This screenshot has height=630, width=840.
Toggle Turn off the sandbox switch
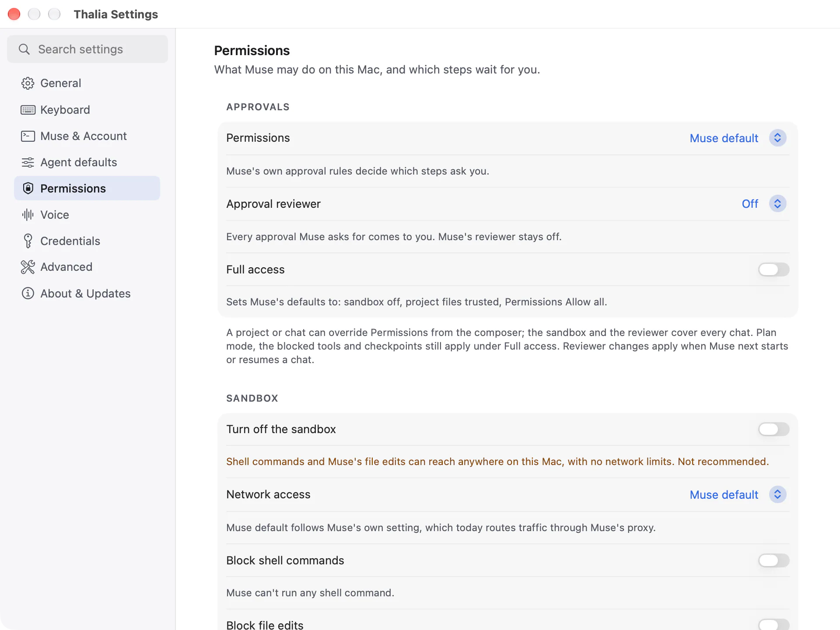point(773,429)
